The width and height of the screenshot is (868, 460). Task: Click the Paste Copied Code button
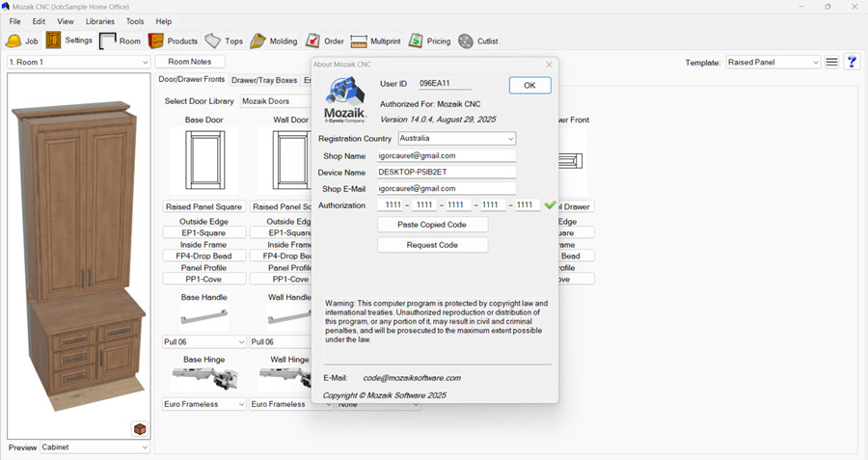pos(432,225)
